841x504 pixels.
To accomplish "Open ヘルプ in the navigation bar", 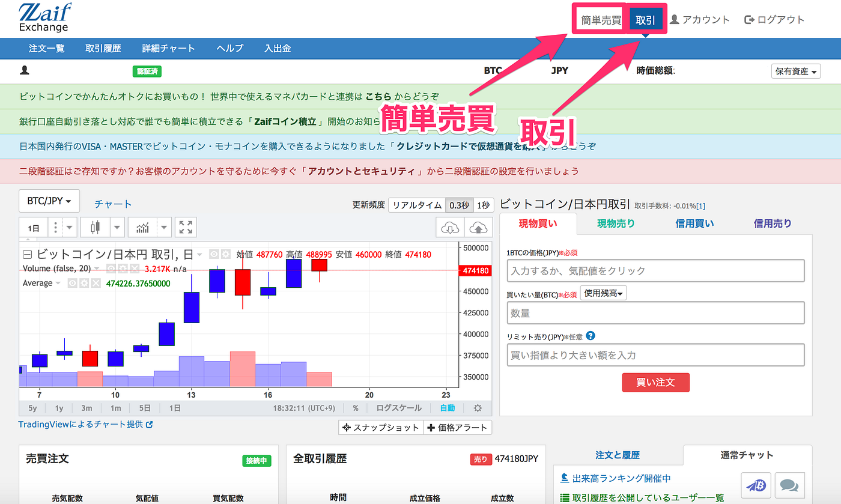I will pos(230,49).
